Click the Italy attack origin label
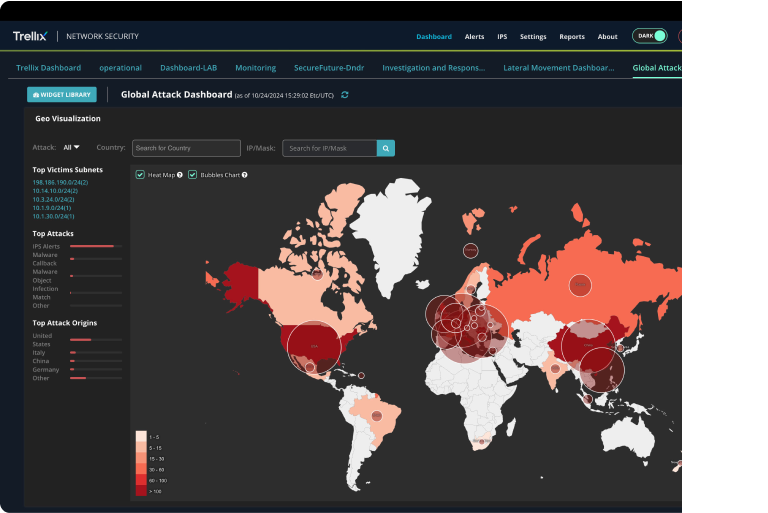768x513 pixels. pyautogui.click(x=39, y=353)
